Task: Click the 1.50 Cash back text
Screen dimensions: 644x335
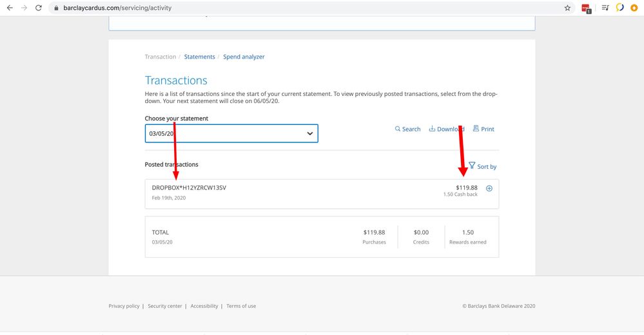Action: (460, 195)
